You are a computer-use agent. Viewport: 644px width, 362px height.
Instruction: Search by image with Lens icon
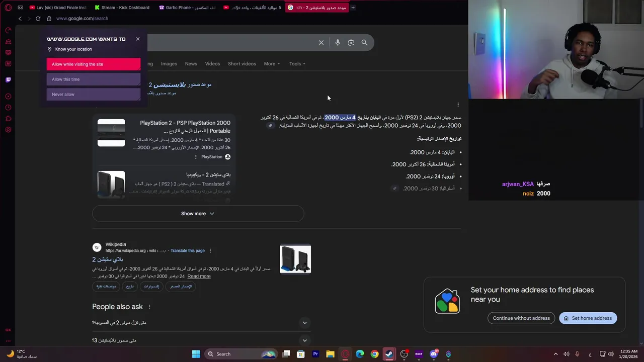click(351, 43)
